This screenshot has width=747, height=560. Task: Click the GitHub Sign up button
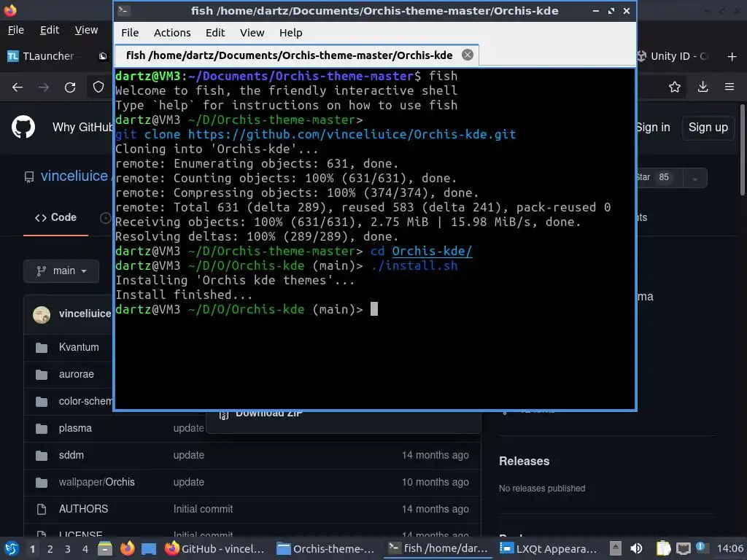click(x=708, y=127)
